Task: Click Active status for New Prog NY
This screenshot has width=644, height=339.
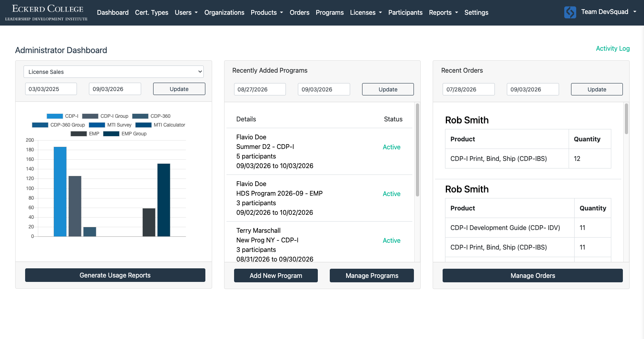Action: coord(392,240)
